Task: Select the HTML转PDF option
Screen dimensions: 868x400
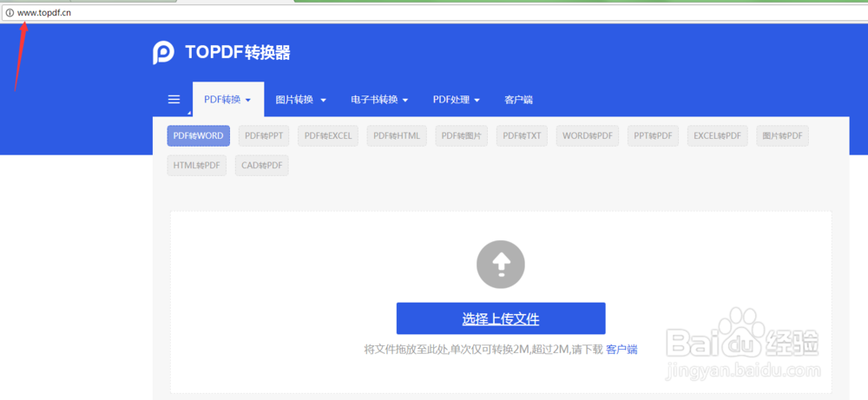Action: click(x=196, y=166)
